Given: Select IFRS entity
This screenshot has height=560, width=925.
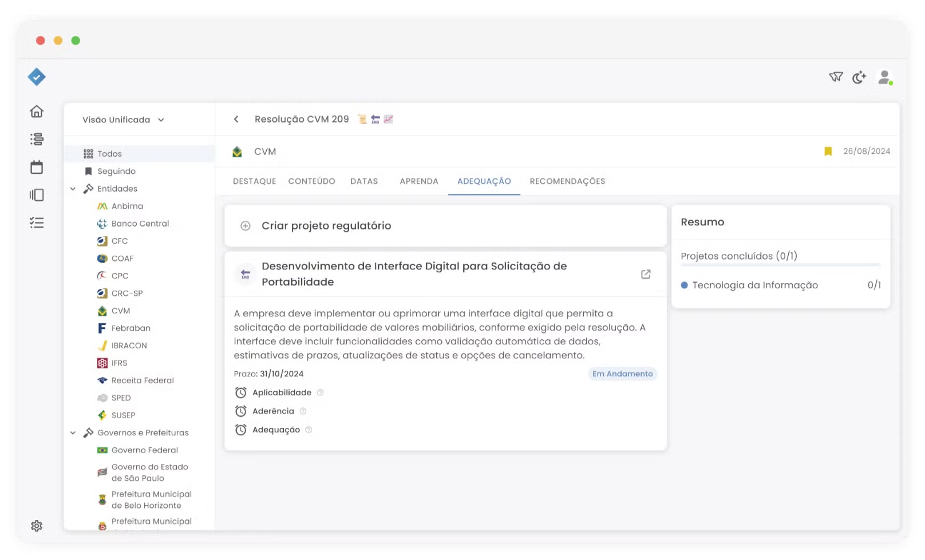Looking at the screenshot, I should pos(119,363).
